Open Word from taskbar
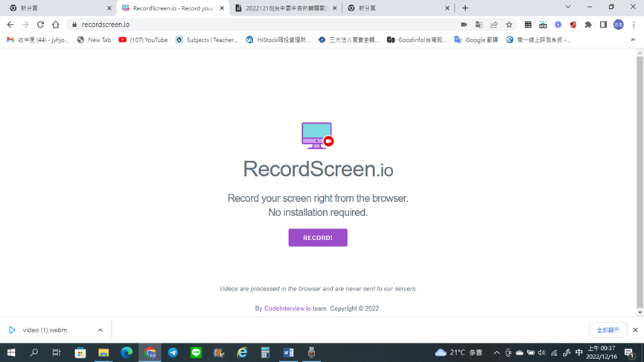The width and height of the screenshot is (644, 362). [x=288, y=352]
